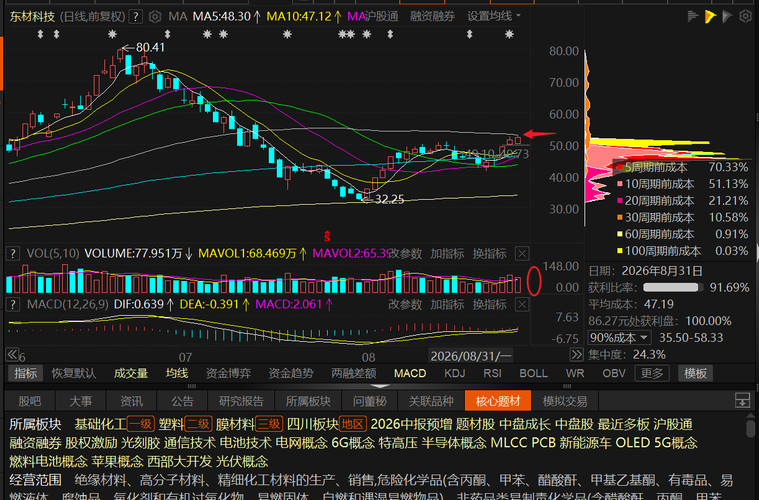Select the orange-yellow chip distribution flame icon

pyautogui.click(x=710, y=17)
